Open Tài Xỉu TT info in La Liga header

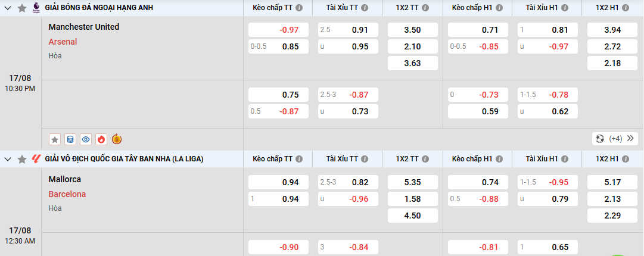pos(365,159)
